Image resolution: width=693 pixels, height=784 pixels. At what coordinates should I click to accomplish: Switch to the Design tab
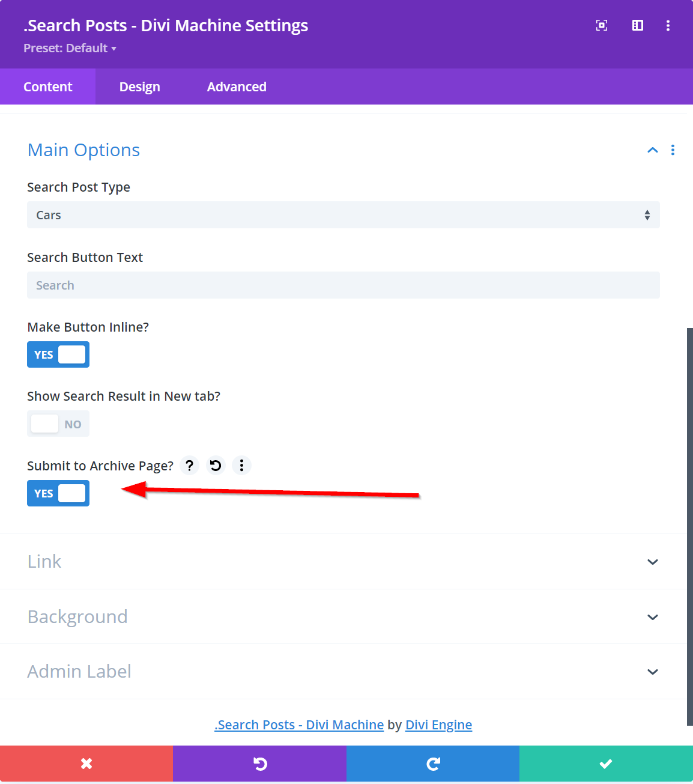[139, 87]
